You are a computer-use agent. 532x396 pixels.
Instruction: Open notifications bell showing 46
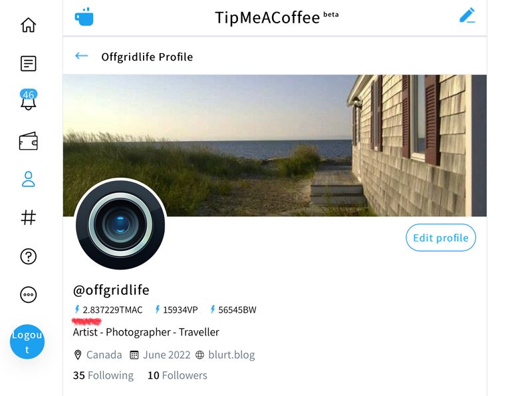(28, 100)
